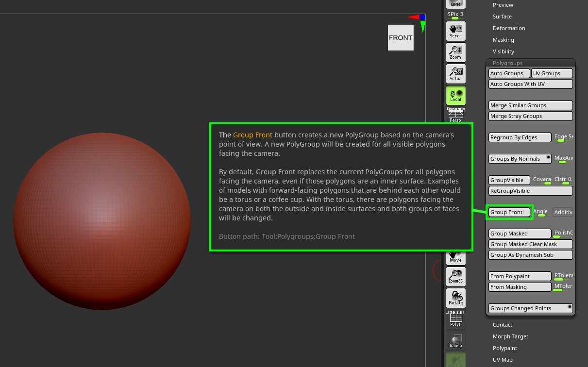Select the Move navigation tool
The image size is (588, 367).
click(455, 257)
